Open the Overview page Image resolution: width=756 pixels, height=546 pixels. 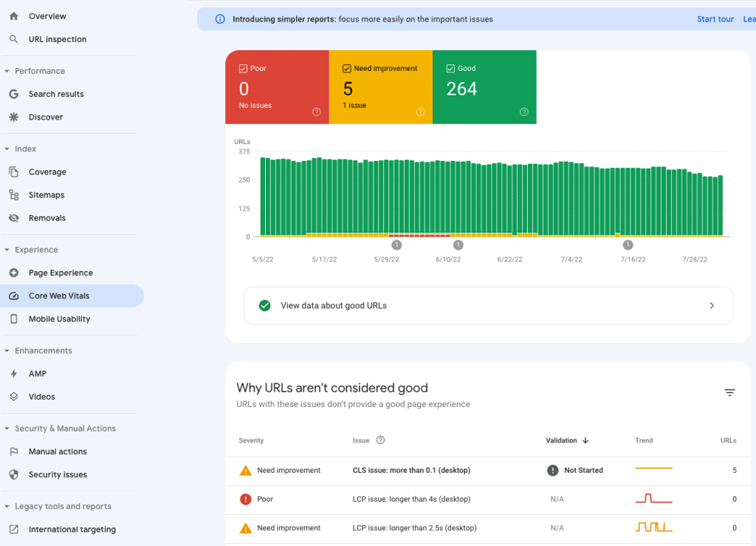tap(47, 16)
